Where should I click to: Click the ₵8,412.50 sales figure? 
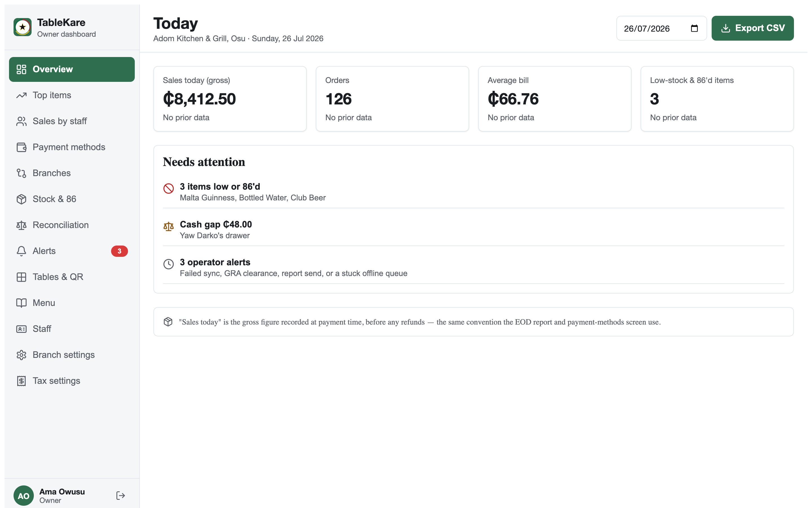(x=199, y=99)
